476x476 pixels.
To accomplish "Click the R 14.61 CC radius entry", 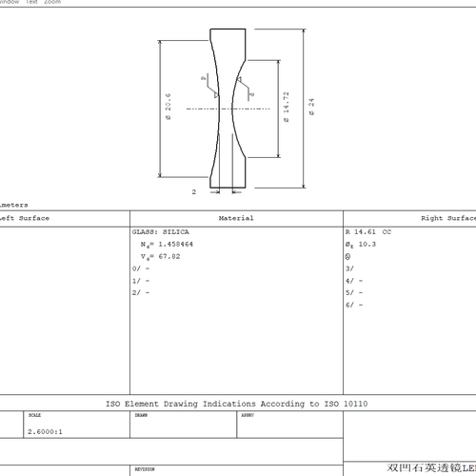I will [x=368, y=232].
